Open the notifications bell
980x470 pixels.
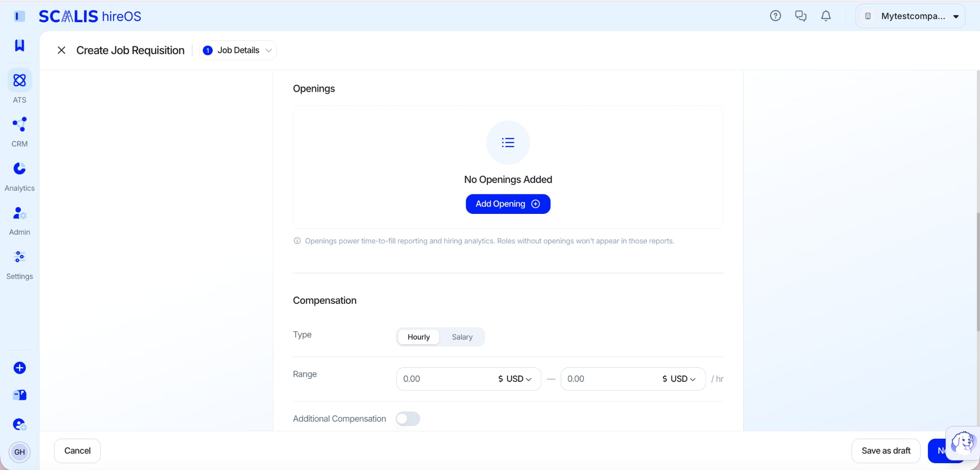(x=826, y=16)
